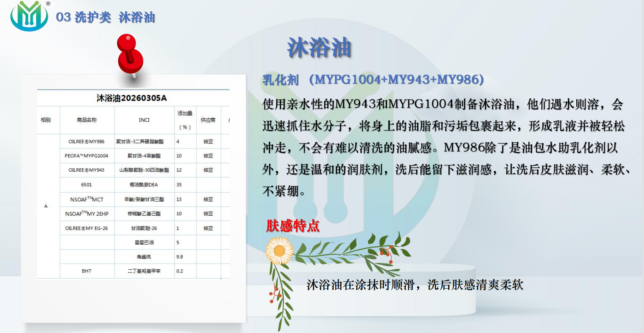The height and width of the screenshot is (333, 644).
Task: Select the "PEOFA™MYPG1004" product cell
Action: click(86, 156)
